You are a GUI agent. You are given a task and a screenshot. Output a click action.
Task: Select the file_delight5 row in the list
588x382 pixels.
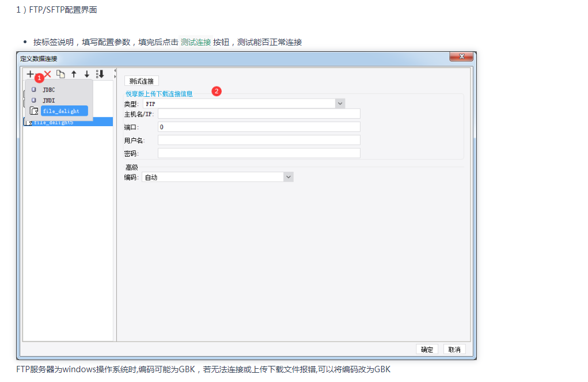click(x=68, y=122)
